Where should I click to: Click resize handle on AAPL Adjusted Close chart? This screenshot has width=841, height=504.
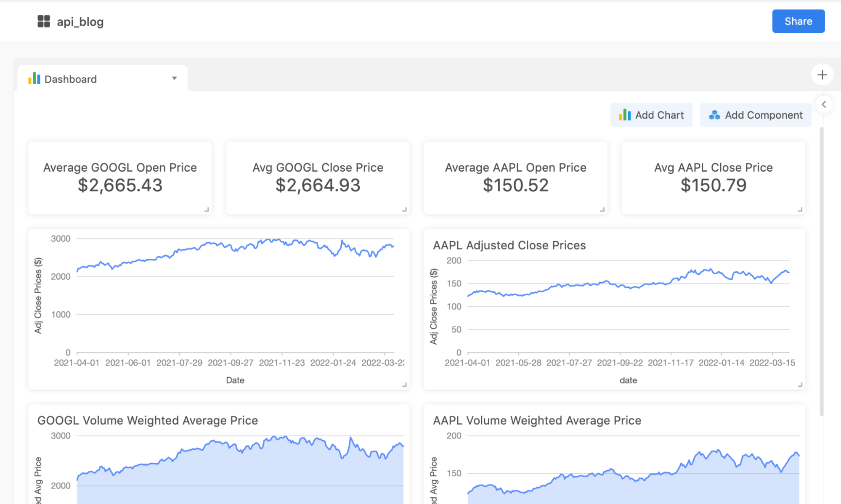coord(800,385)
